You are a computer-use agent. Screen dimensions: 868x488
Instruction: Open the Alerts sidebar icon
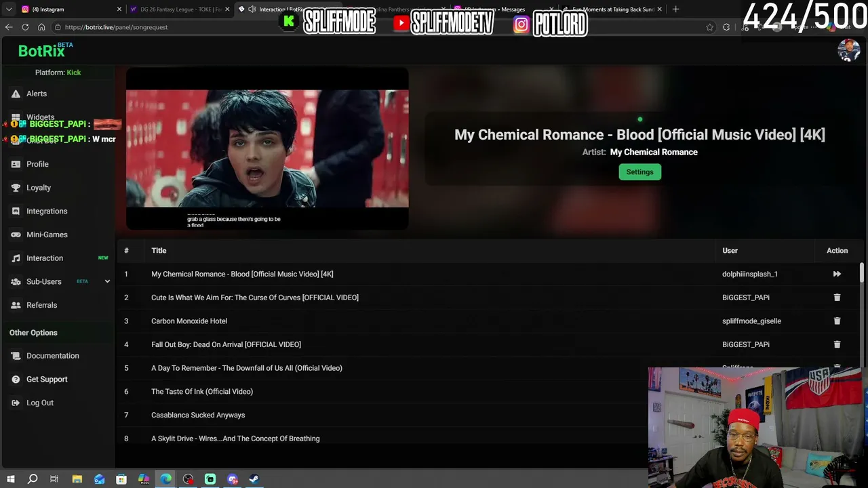point(16,94)
